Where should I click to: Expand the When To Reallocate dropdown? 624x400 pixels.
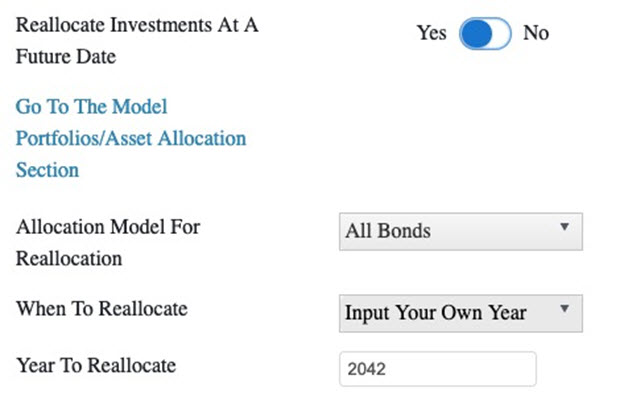pyautogui.click(x=461, y=313)
